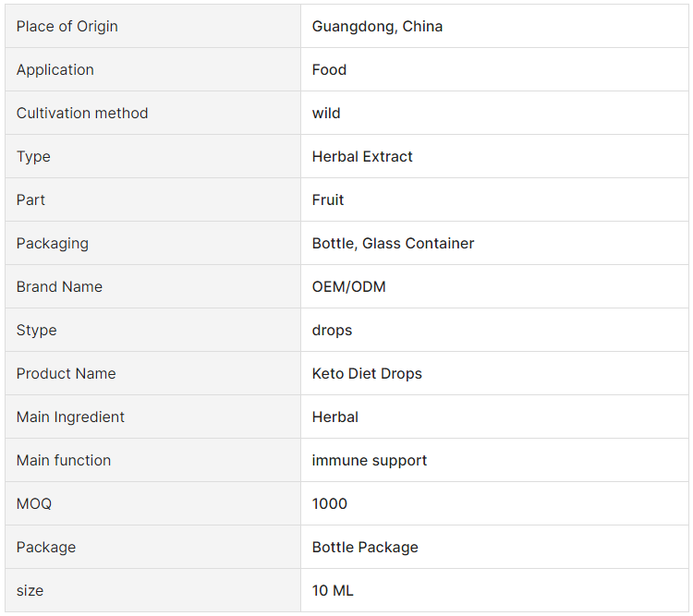Click the 'Part' attribute label

click(x=30, y=199)
